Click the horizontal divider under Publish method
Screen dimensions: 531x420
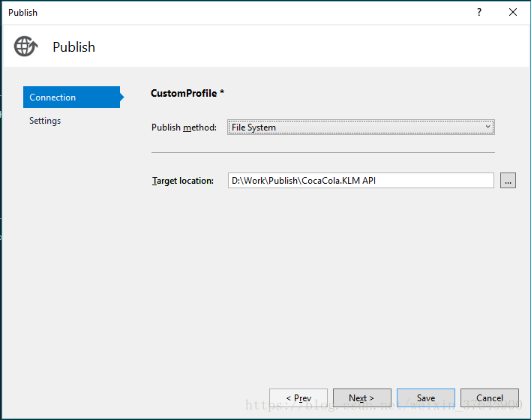pos(322,153)
